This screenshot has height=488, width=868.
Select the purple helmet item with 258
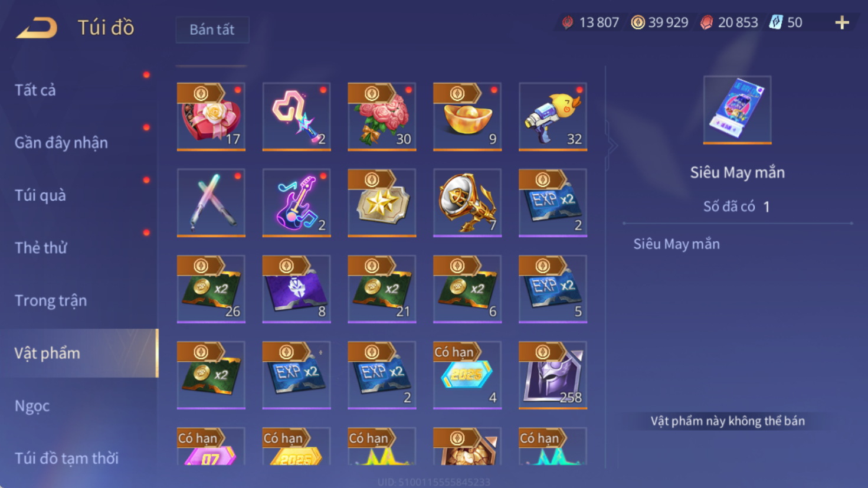point(553,375)
